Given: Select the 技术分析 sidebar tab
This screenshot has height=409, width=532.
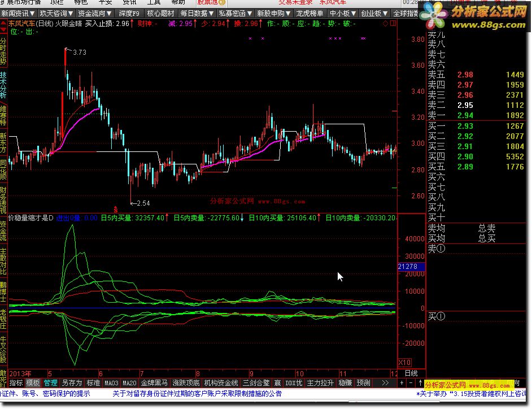Looking at the screenshot, I should point(3,85).
